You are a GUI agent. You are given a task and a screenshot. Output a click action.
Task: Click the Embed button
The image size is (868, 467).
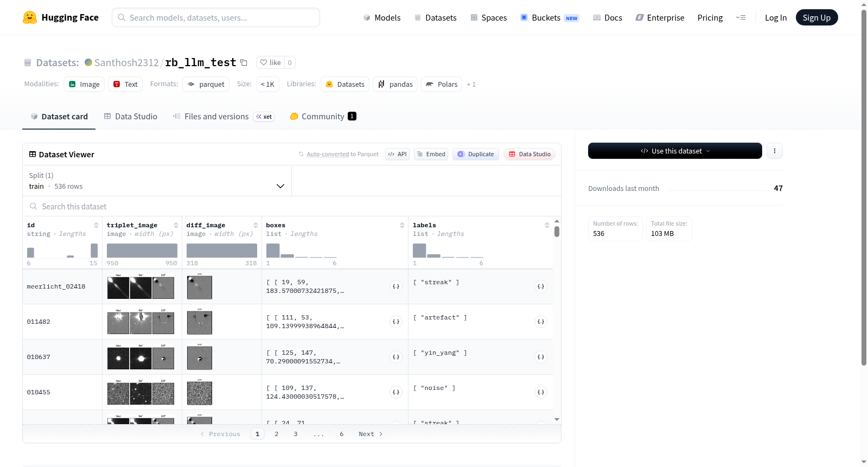click(x=431, y=154)
